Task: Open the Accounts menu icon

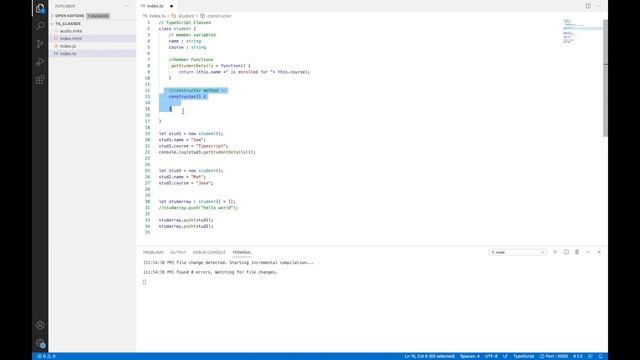Action: 40,325
